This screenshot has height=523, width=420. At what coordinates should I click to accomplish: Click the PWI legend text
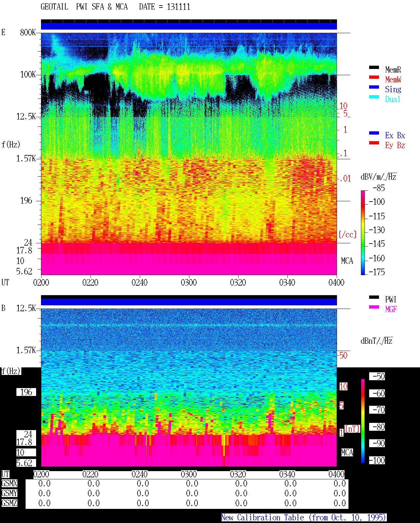click(391, 299)
